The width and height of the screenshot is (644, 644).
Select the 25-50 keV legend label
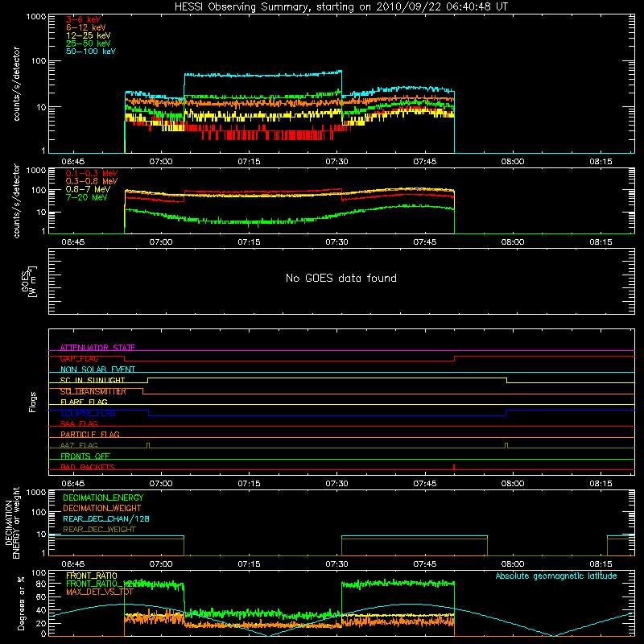point(88,43)
